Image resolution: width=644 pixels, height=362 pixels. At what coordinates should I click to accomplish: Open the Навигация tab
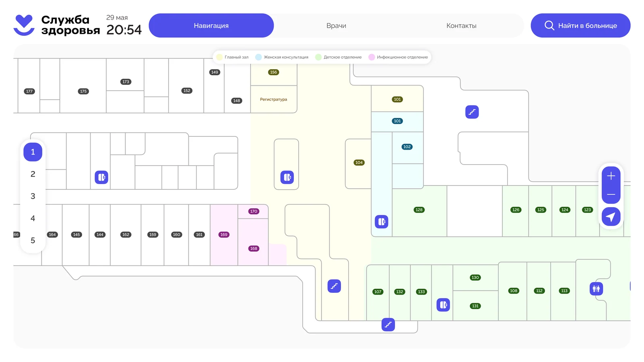coord(211,25)
